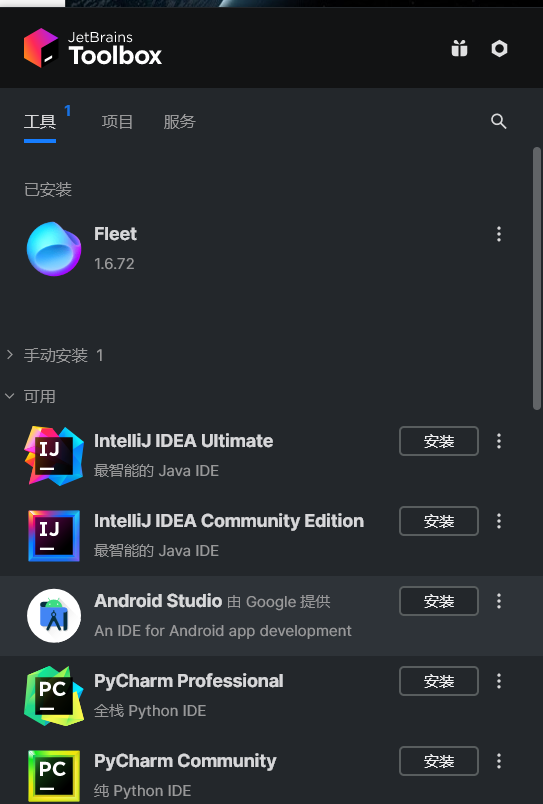Collapse the 可用 section
The image size is (543, 804).
[x=31, y=396]
